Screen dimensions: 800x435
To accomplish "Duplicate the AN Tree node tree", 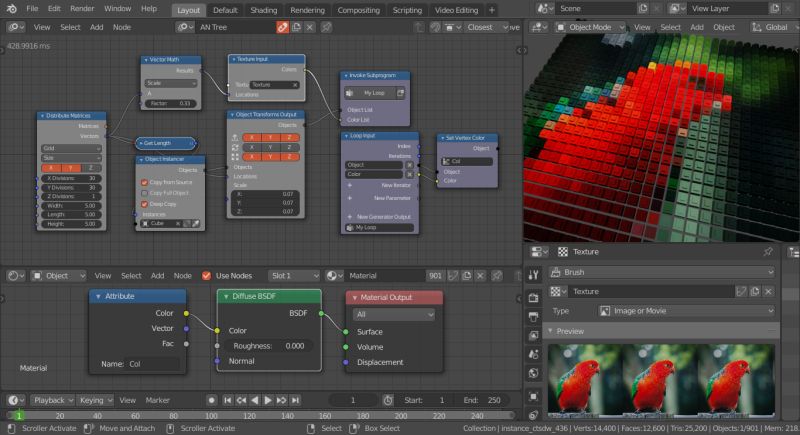I will pos(296,27).
